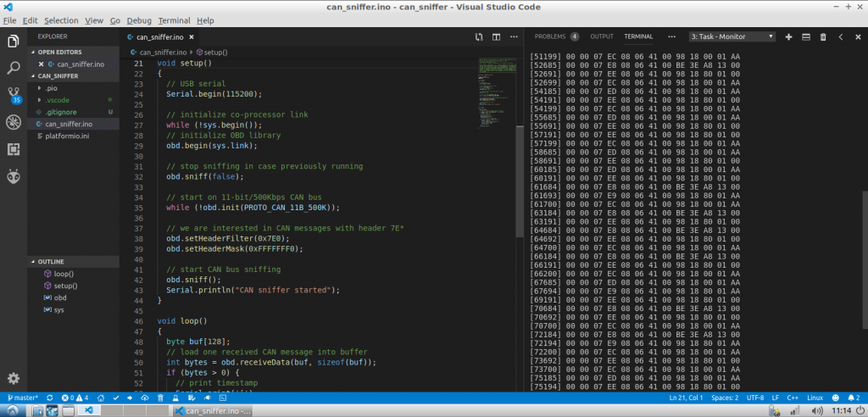Switch to the OUTPUT tab
This screenshot has height=417, width=868.
pyautogui.click(x=602, y=36)
